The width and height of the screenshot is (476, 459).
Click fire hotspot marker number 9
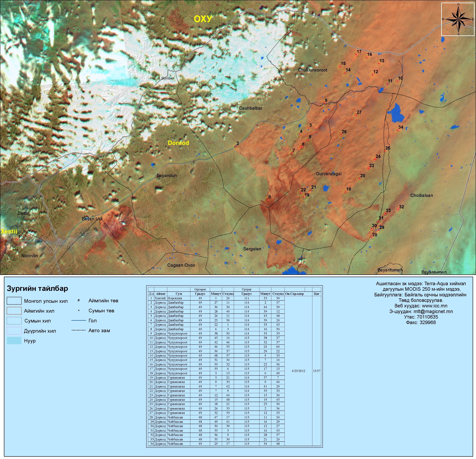pyautogui.click(x=324, y=104)
